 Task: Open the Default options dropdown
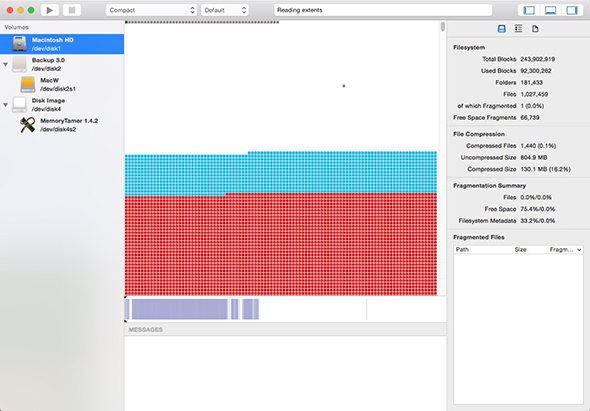(x=225, y=10)
